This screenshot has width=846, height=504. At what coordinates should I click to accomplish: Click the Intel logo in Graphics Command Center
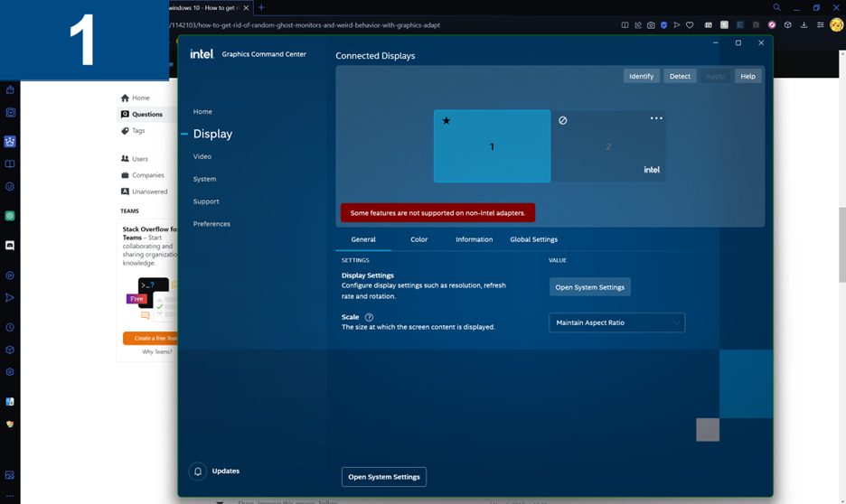(202, 54)
